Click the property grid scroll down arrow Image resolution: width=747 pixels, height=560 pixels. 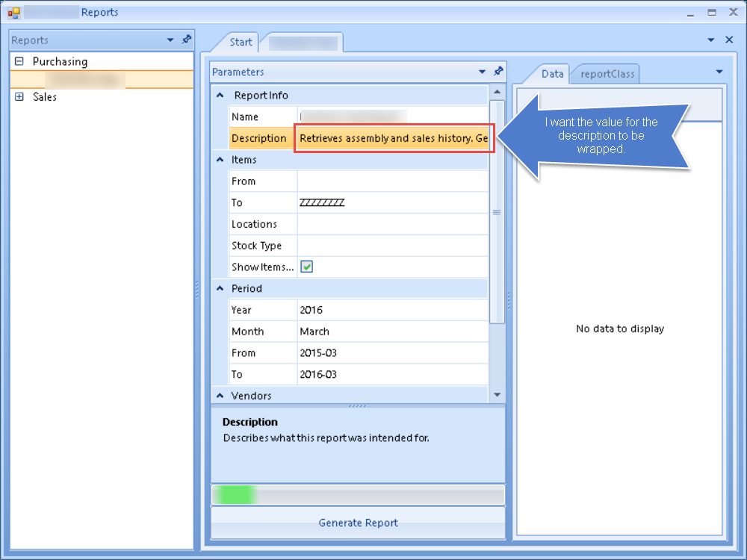pos(497,395)
